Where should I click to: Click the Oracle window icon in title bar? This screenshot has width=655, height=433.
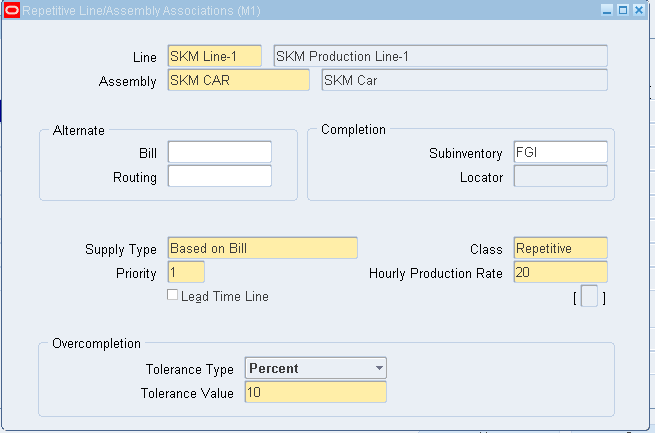(x=11, y=9)
